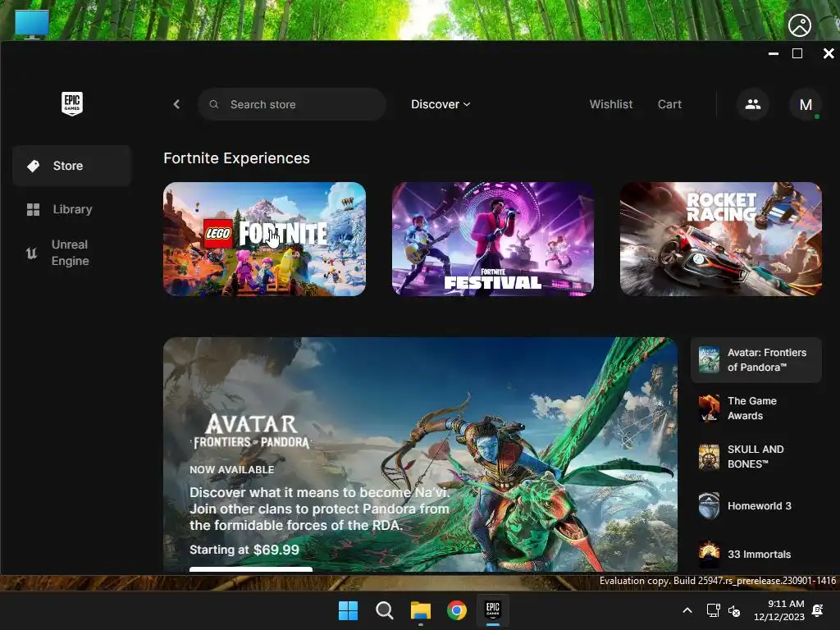Open Unreal Engine in sidebar
Viewport: 840px width, 630px height.
click(72, 253)
